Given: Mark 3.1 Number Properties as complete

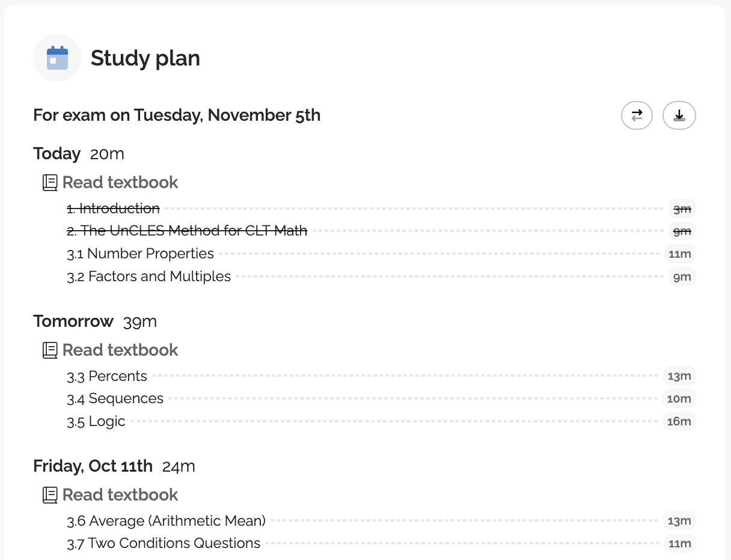Looking at the screenshot, I should (x=140, y=254).
